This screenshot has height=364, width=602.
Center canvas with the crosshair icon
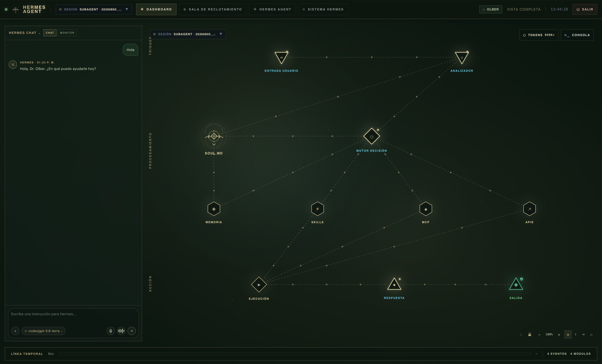(x=521, y=335)
